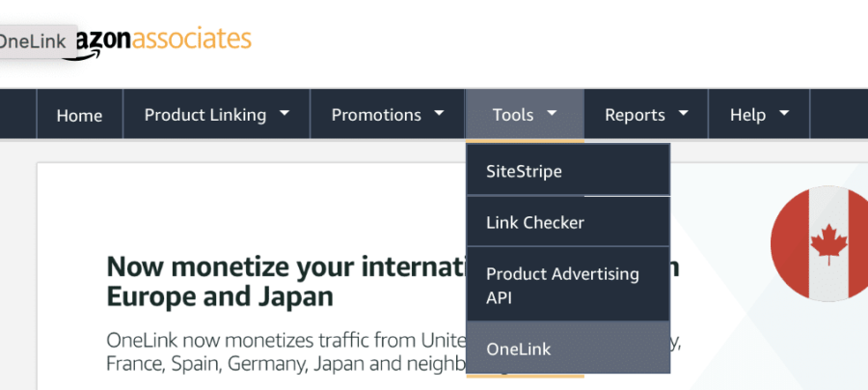The image size is (868, 390).
Task: Go to the Home menu item
Action: point(79,116)
